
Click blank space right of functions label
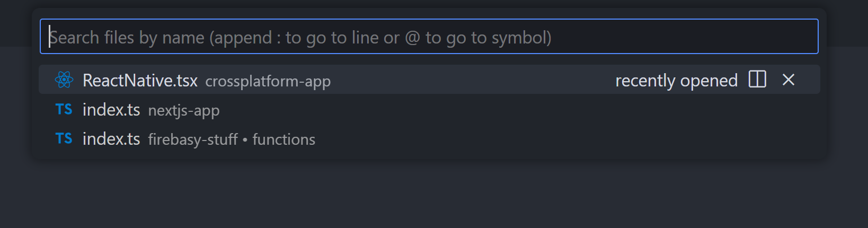pyautogui.click(x=530, y=139)
